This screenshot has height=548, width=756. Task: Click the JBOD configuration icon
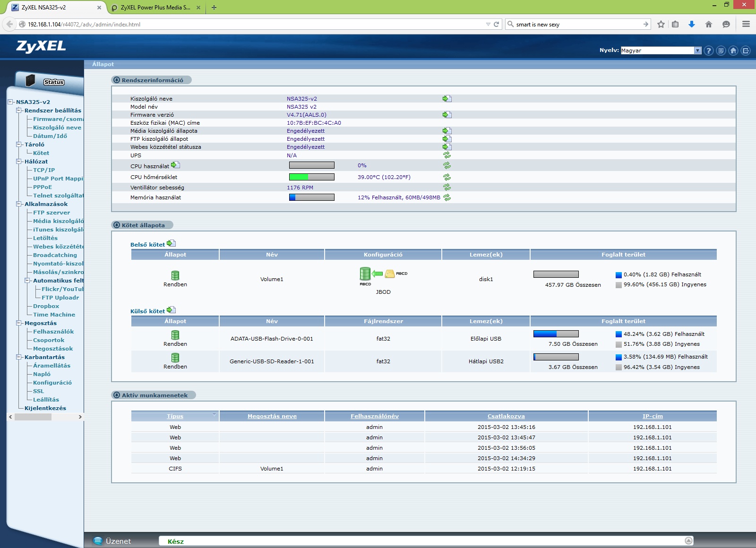tap(383, 276)
